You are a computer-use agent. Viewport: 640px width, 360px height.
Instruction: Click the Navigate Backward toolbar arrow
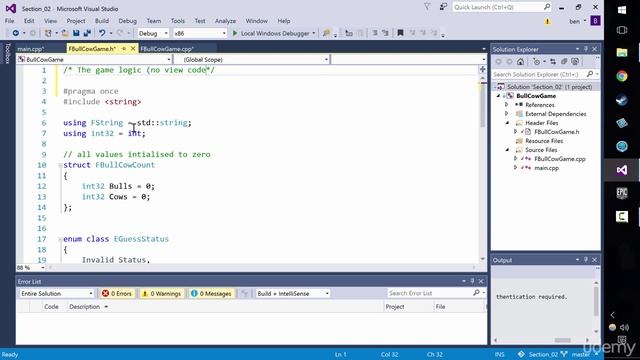click(15, 33)
